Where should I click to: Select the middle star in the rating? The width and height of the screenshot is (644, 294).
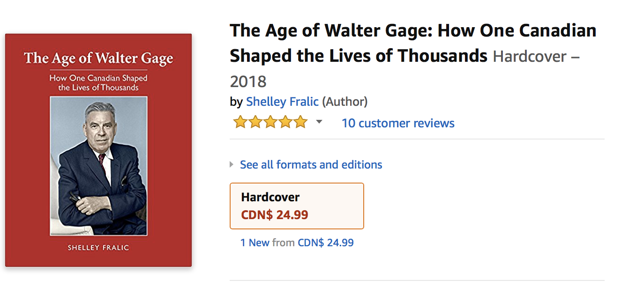270,121
